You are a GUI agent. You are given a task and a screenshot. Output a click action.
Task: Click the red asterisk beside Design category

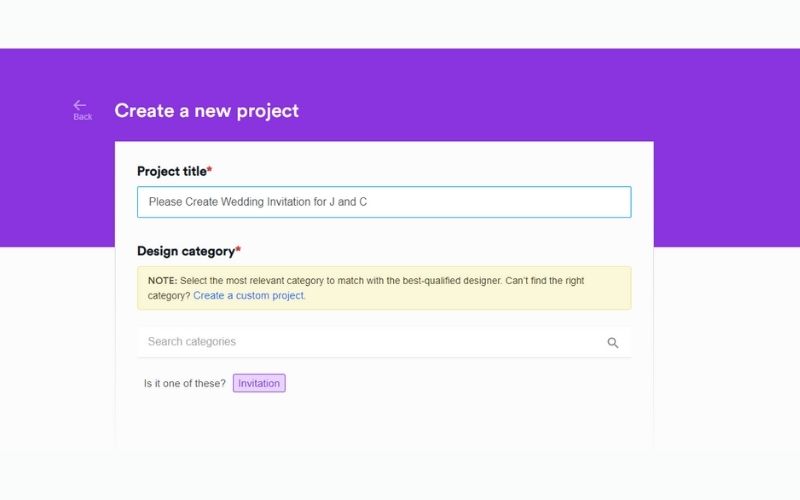(x=238, y=250)
